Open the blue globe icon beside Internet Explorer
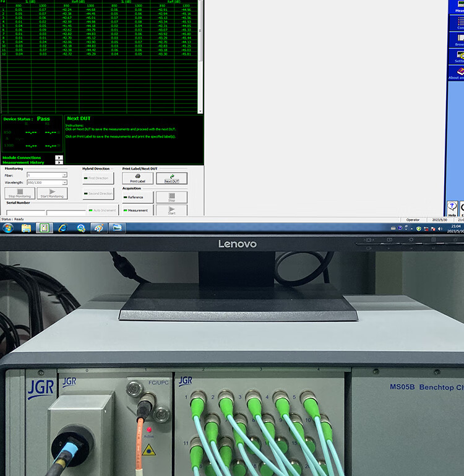 [80, 228]
